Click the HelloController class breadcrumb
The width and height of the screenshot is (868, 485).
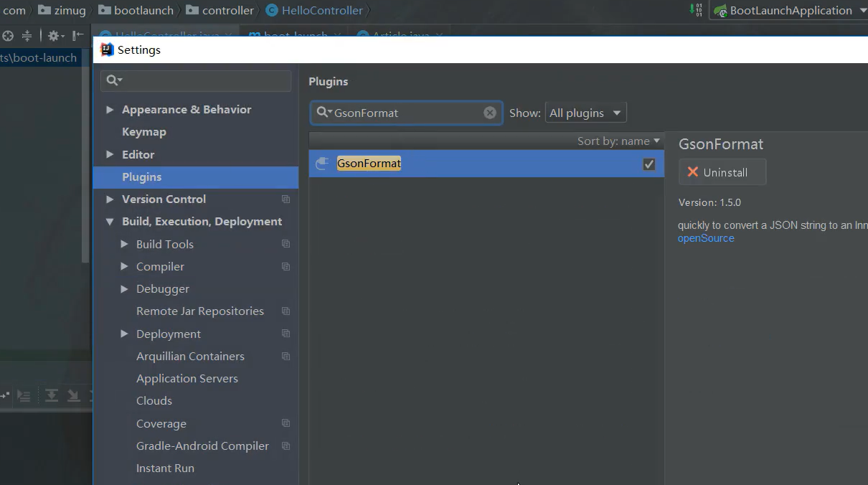314,10
